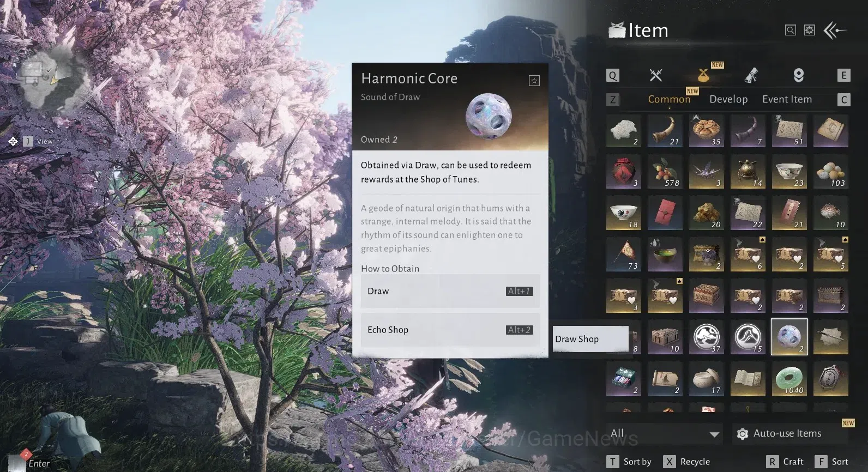Switch to the Common sub-tab
868x472 pixels.
click(669, 99)
